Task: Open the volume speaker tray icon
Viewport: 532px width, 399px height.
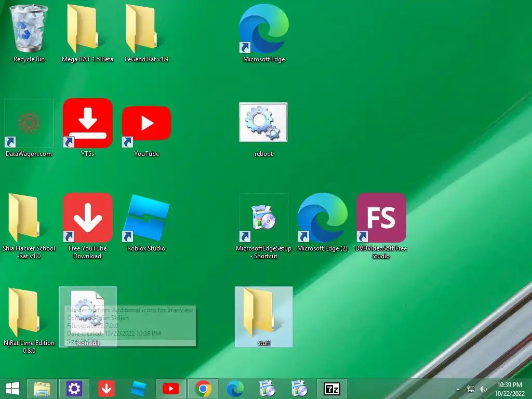Action: point(483,389)
